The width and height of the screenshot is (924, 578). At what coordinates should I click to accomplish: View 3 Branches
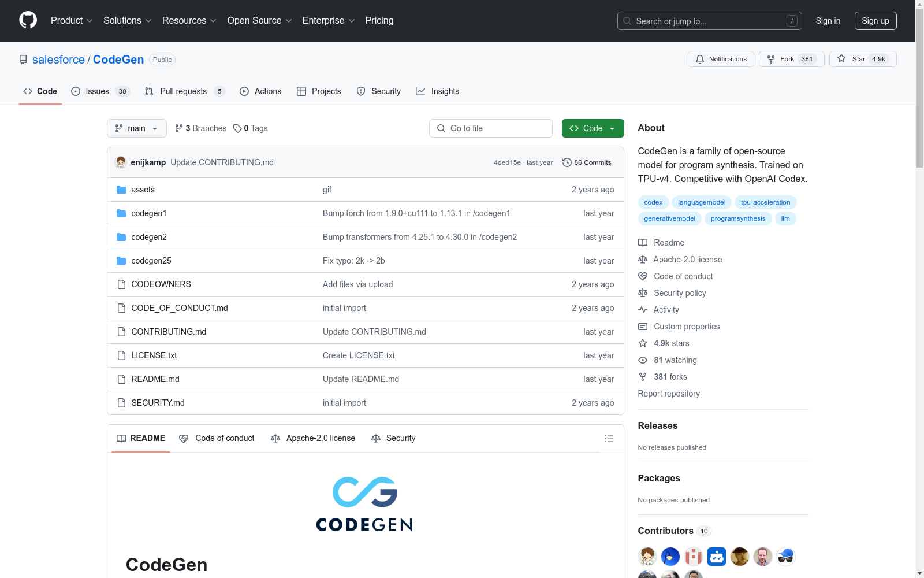click(201, 128)
